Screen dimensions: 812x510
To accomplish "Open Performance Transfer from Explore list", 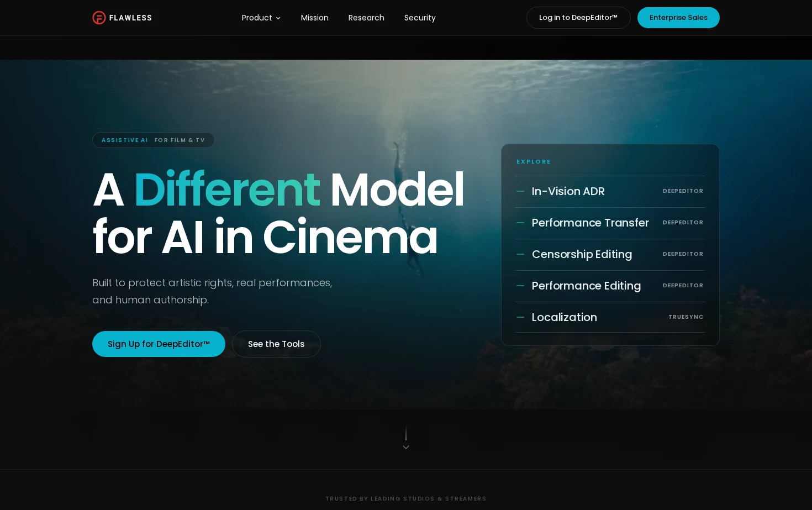I will [610, 223].
